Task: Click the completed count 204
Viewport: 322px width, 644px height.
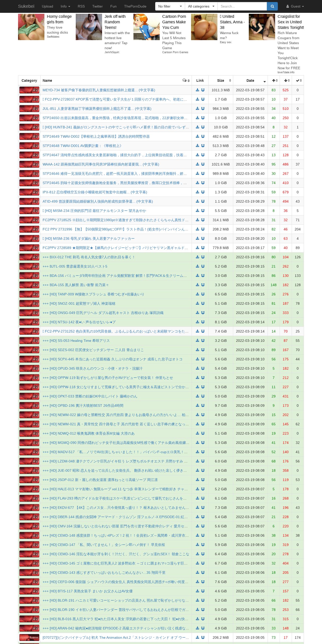Action: click(298, 229)
